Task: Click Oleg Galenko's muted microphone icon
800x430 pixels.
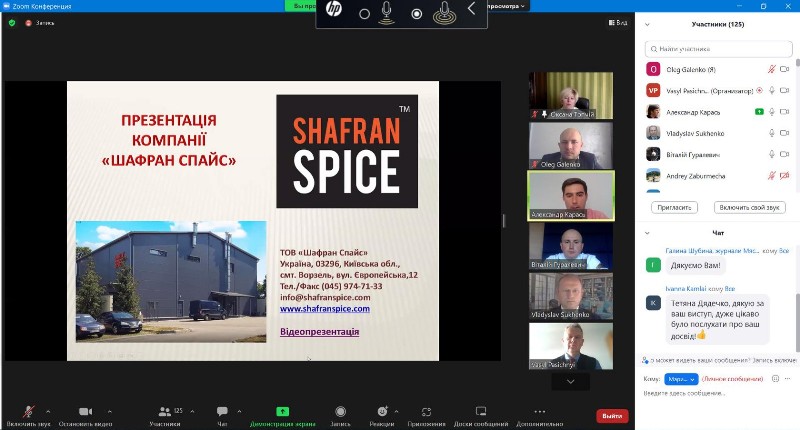Action: (x=772, y=69)
